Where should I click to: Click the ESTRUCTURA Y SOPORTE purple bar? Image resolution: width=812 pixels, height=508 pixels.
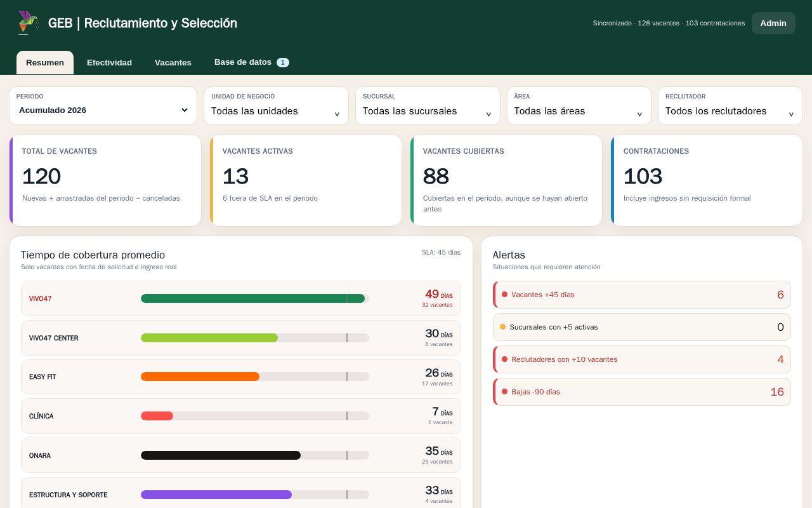216,495
